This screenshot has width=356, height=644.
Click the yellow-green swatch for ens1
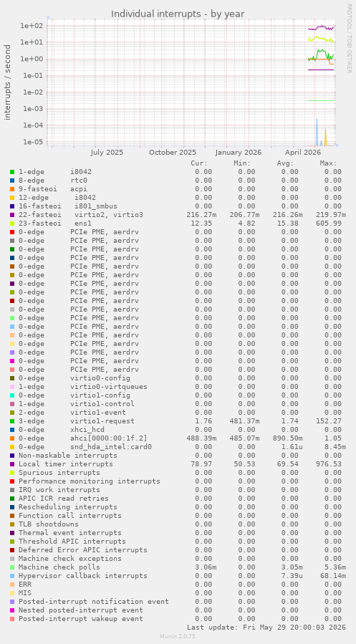[x=12, y=224]
